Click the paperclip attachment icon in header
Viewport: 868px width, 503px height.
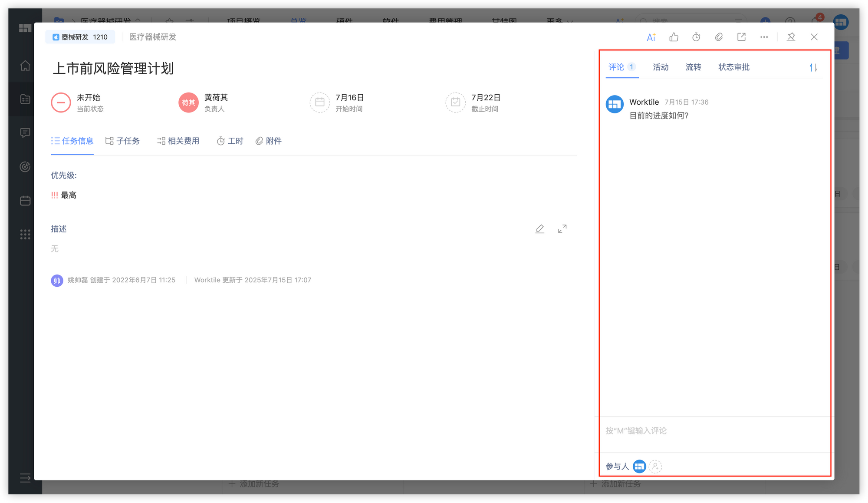click(719, 37)
